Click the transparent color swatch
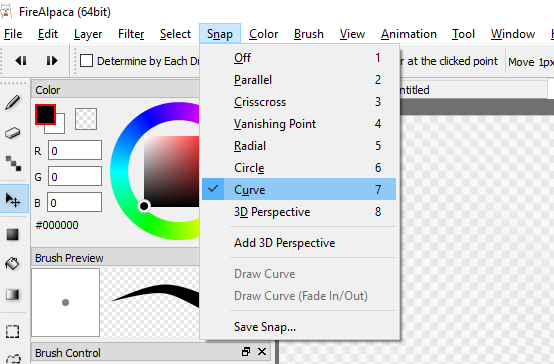This screenshot has width=554, height=364. (86, 119)
